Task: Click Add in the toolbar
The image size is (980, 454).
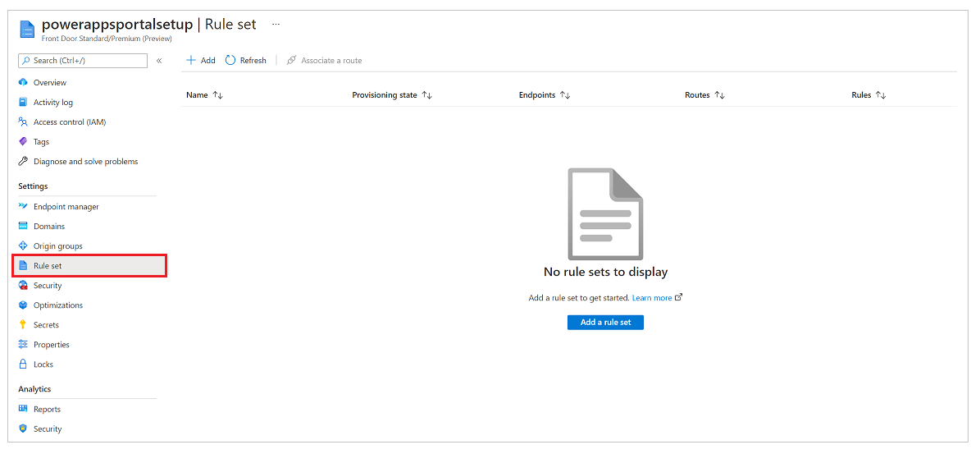Action: coord(201,61)
